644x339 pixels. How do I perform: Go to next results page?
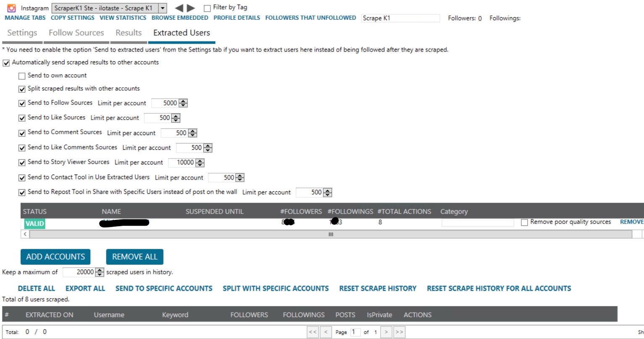coord(386,332)
